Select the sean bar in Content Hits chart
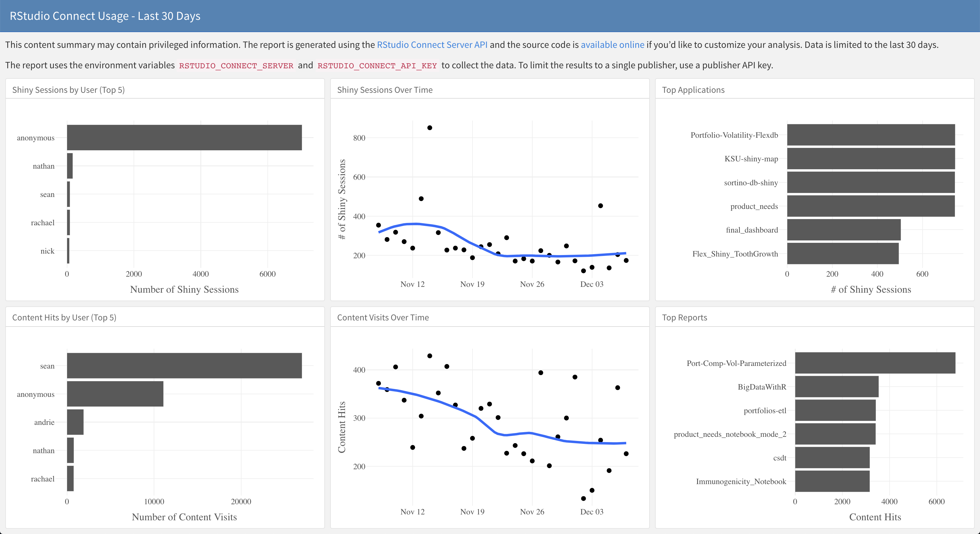 tap(184, 365)
